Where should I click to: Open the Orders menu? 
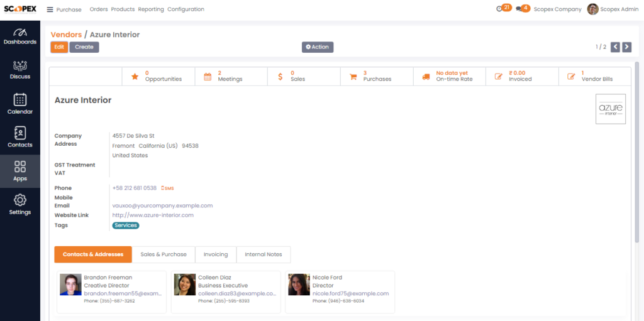click(99, 9)
